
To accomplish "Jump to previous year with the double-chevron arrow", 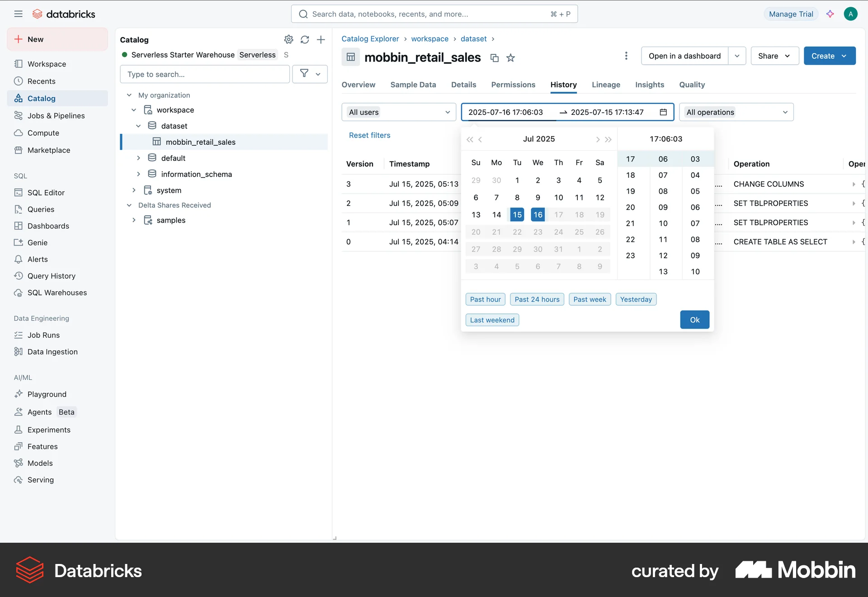I will pos(469,139).
